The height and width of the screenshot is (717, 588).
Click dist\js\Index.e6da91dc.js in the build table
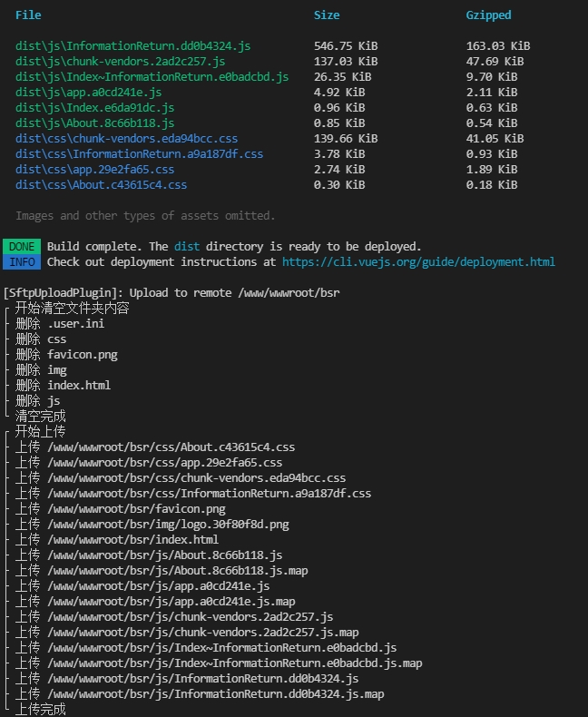coord(94,107)
